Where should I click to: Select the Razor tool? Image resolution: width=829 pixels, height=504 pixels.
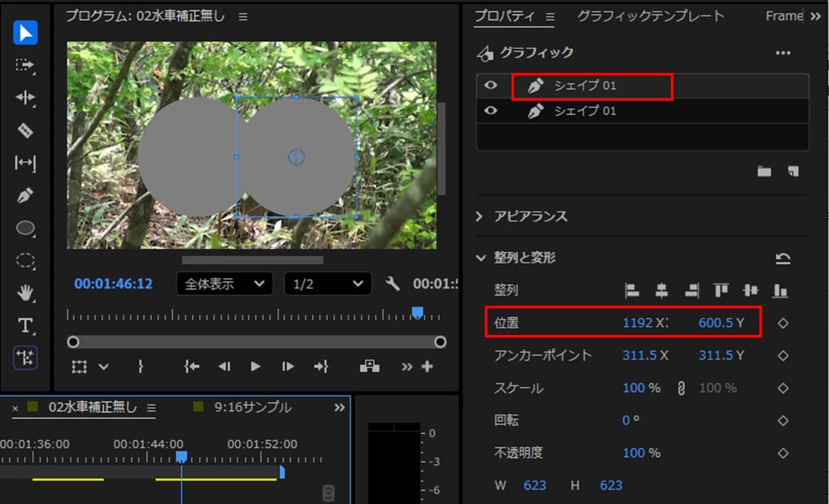click(x=25, y=130)
